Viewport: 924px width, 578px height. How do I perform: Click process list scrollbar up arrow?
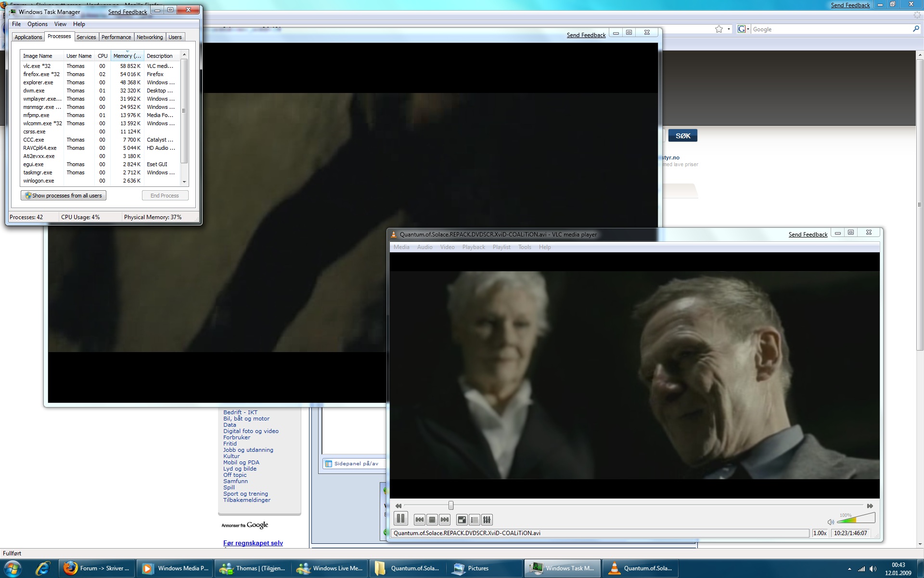tap(184, 55)
